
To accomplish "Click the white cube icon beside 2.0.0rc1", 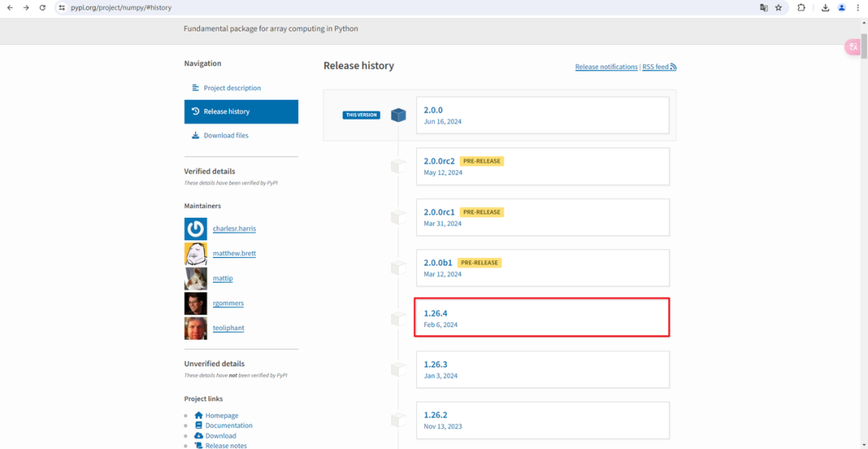I will point(399,218).
